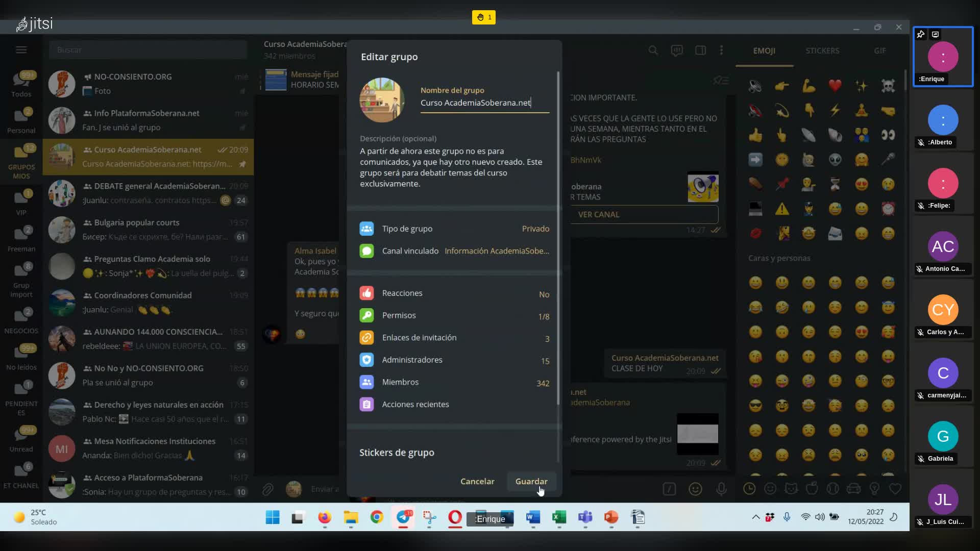Pick the red heart emoji

pos(835,86)
